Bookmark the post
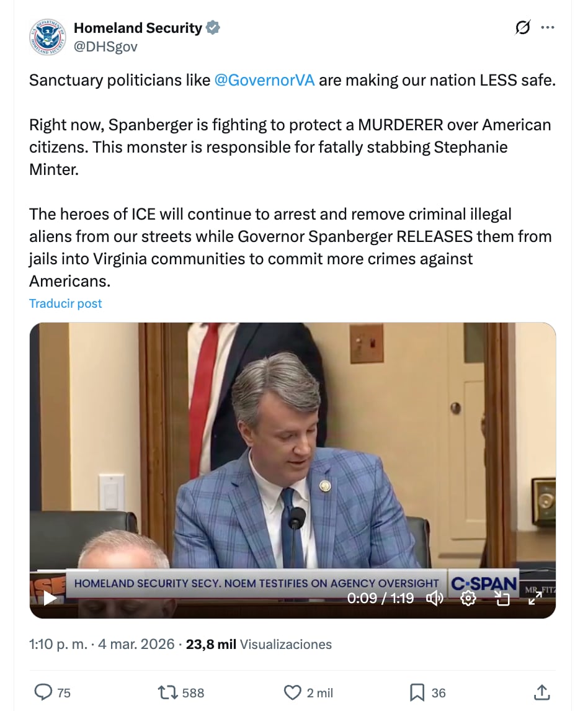The image size is (588, 711). click(x=417, y=692)
